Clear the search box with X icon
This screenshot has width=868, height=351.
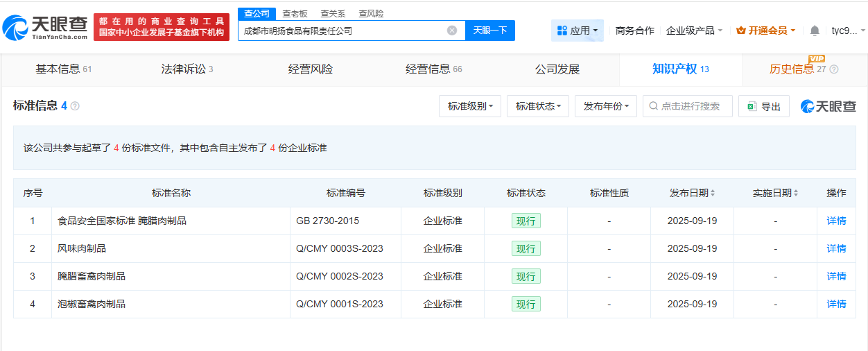(452, 31)
